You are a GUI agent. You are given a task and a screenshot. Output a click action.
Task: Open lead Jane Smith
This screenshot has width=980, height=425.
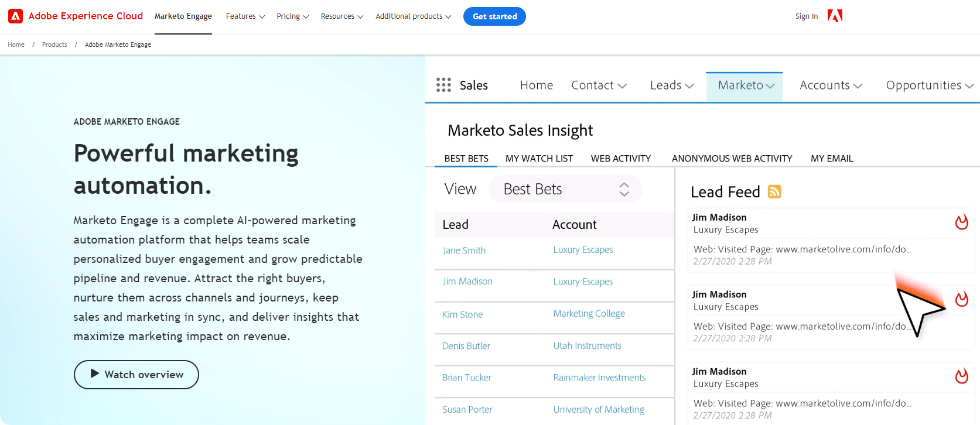464,251
